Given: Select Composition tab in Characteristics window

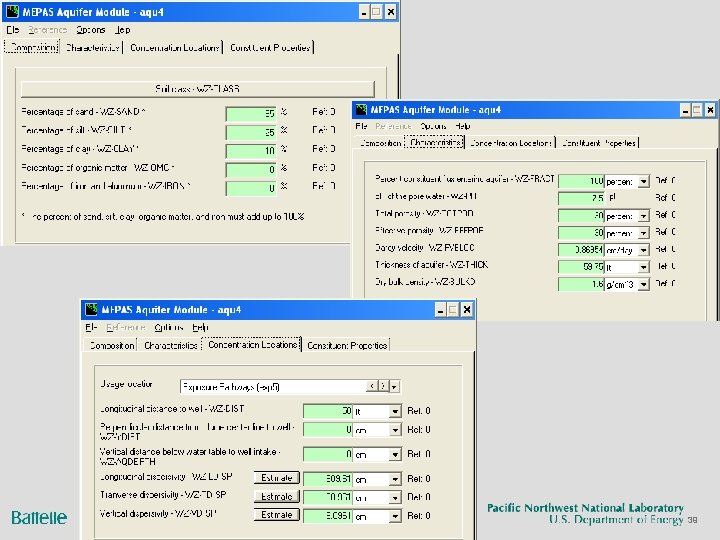Looking at the screenshot, I should (x=380, y=143).
